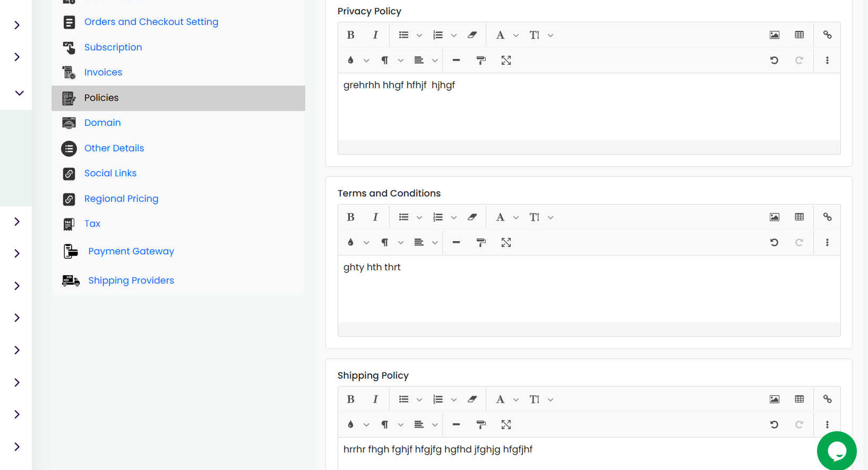Insert table in Terms and Conditions editor
This screenshot has width=868, height=470.
pyautogui.click(x=800, y=217)
